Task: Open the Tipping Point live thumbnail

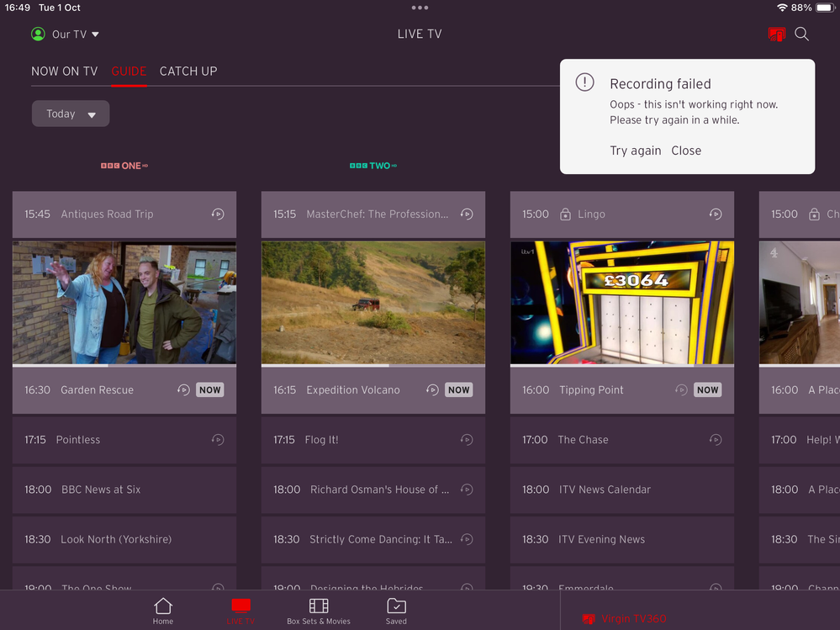Action: [x=622, y=303]
